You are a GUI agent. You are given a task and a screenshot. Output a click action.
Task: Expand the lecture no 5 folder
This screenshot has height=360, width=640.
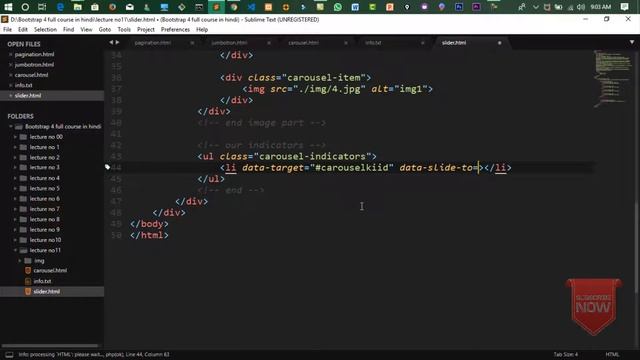(x=15, y=188)
